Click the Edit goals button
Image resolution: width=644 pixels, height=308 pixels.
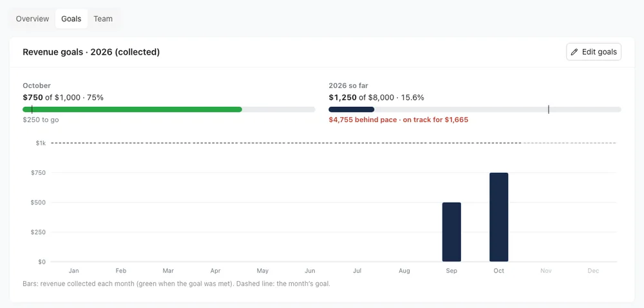click(594, 52)
